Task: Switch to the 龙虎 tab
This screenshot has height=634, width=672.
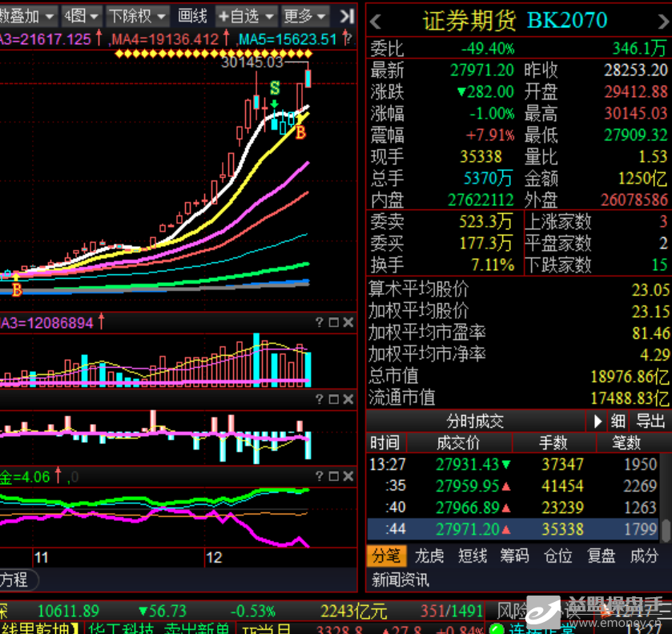Action: click(x=429, y=555)
